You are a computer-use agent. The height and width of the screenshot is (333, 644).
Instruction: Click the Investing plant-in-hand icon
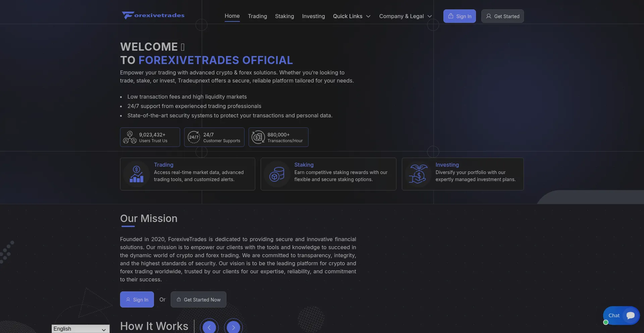click(418, 174)
